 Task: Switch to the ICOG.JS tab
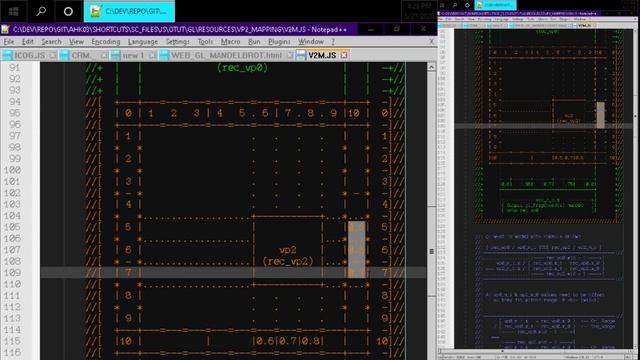coord(29,55)
